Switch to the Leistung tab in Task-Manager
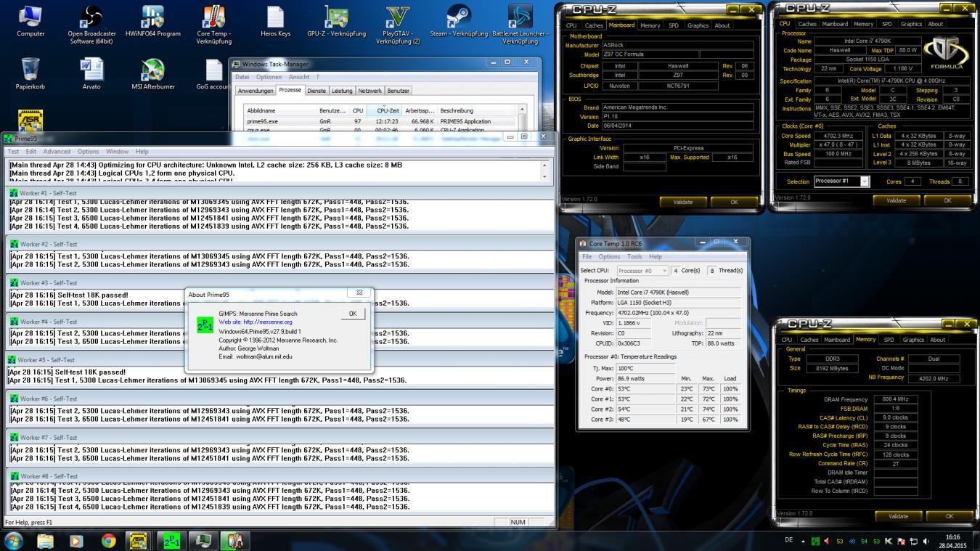Viewport: 980px width, 551px height. click(x=342, y=91)
